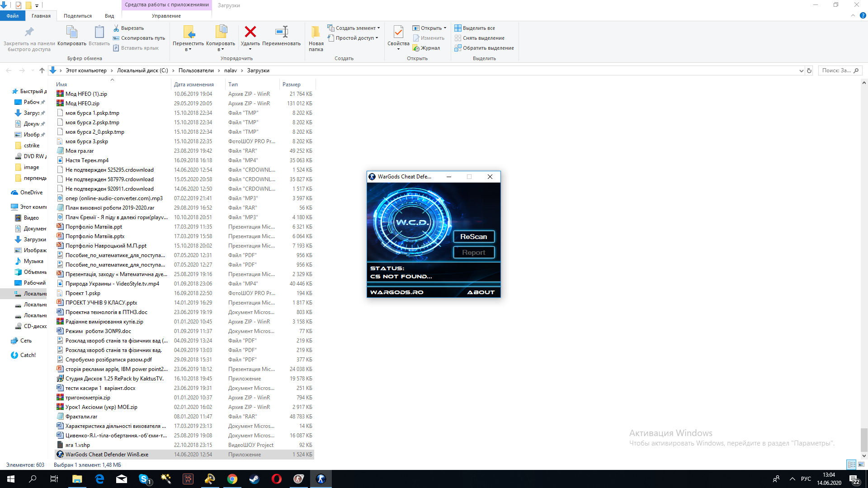This screenshot has height=488, width=868.
Task: Click the Cut (Вырезать) ribbon icon
Action: click(116, 28)
